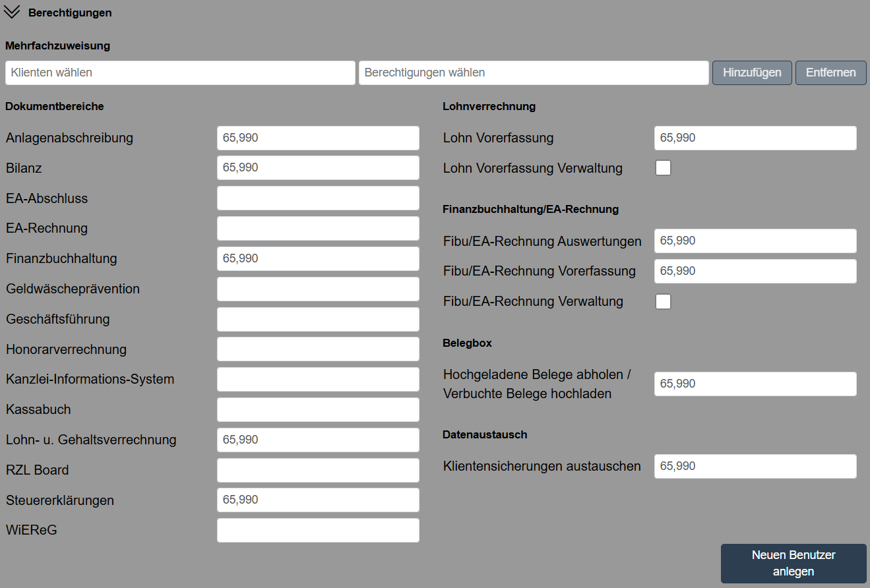Open the Berechtigungen wählen dropdown

click(533, 73)
